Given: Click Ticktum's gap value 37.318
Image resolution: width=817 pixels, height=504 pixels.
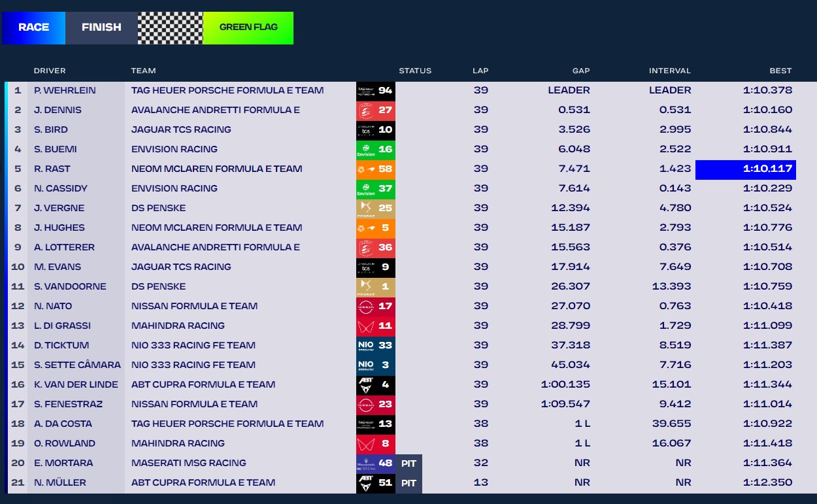Looking at the screenshot, I should tap(571, 345).
